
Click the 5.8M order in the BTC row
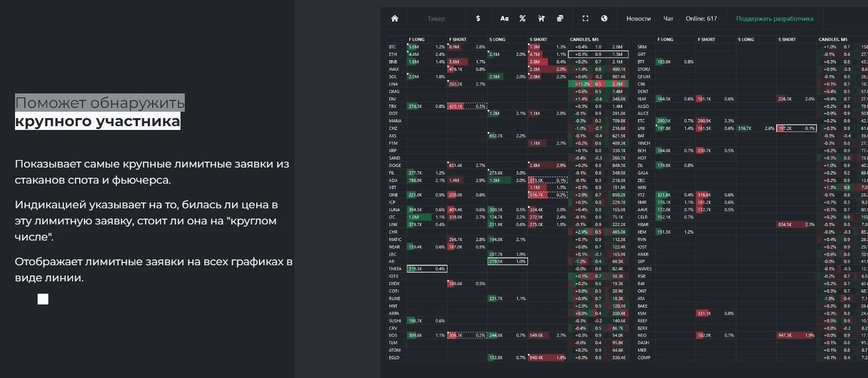pos(427,47)
